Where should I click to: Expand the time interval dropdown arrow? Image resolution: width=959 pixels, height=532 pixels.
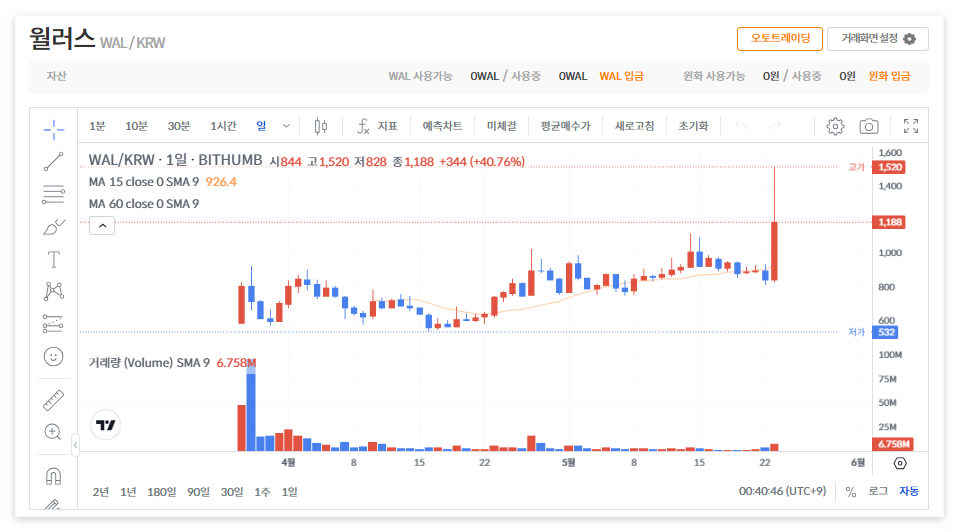click(286, 126)
